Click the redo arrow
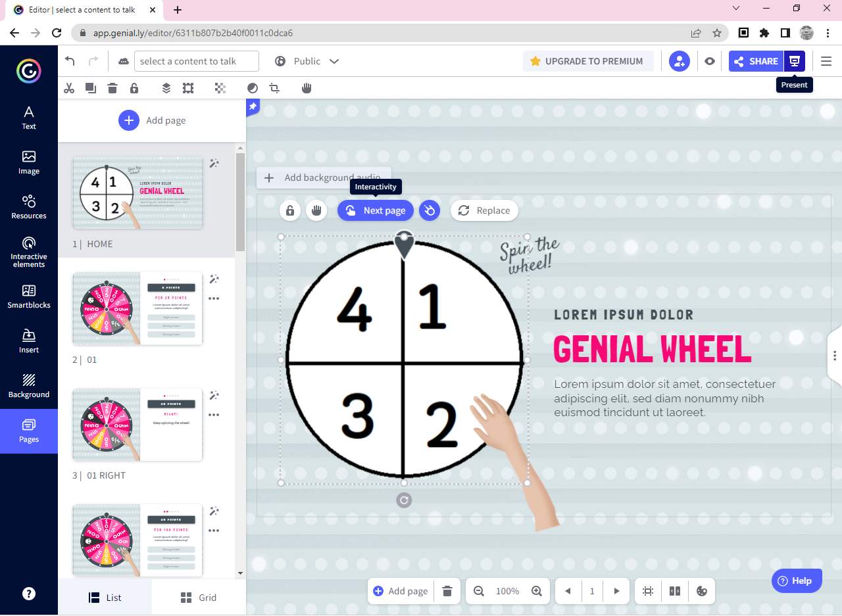Image resolution: width=842 pixels, height=616 pixels. pos(93,61)
